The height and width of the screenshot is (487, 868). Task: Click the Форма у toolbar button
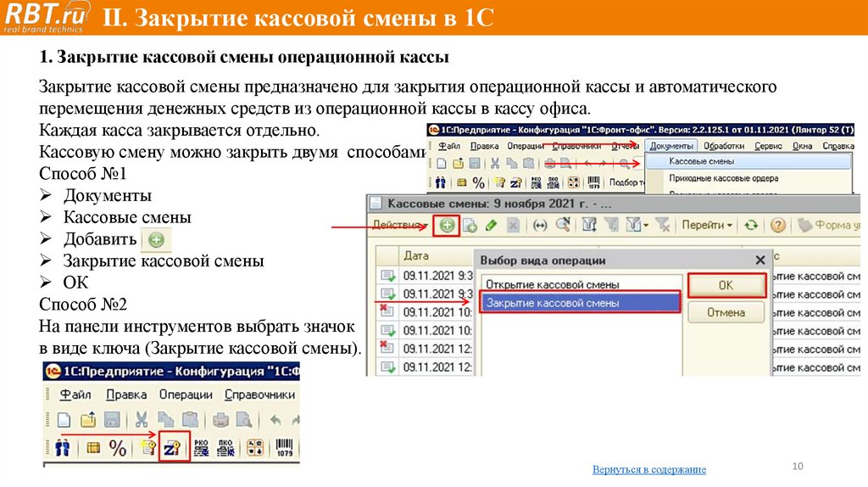[x=829, y=225]
